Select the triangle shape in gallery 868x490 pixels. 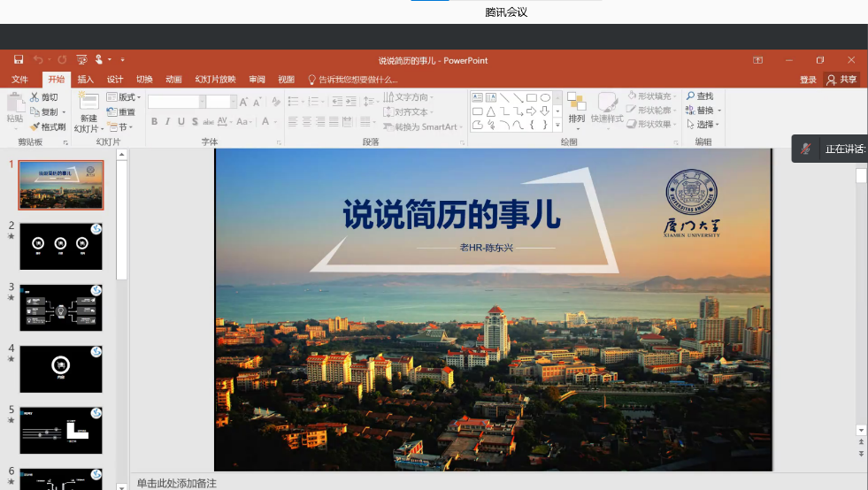(x=491, y=111)
